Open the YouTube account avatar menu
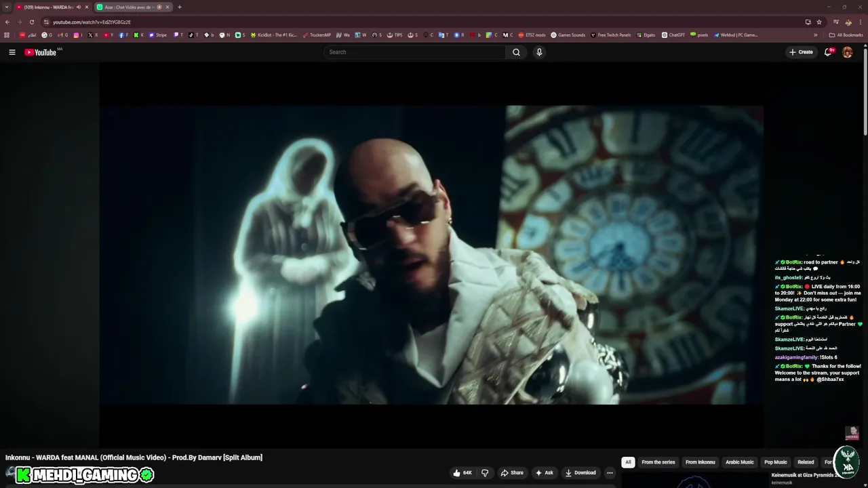Image resolution: width=868 pixels, height=488 pixels. (847, 52)
